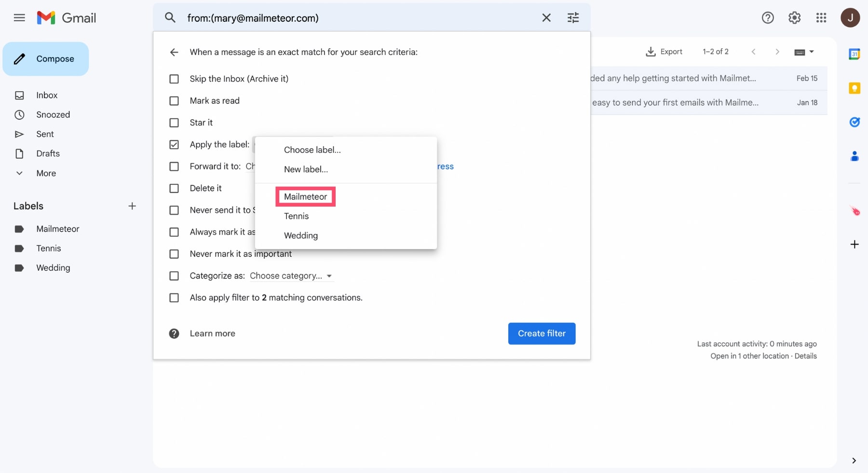The image size is (868, 473).
Task: Open the main menu hamburger icon
Action: [x=19, y=18]
